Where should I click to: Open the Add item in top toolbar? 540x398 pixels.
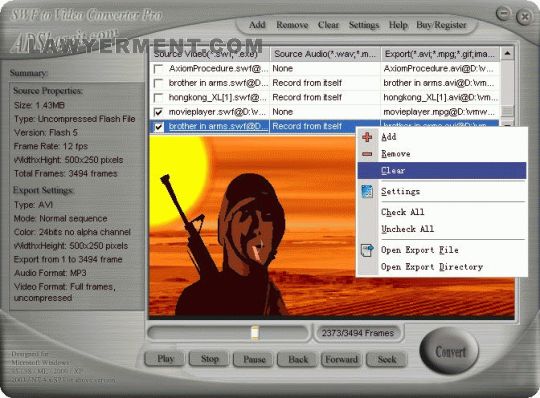click(x=257, y=25)
